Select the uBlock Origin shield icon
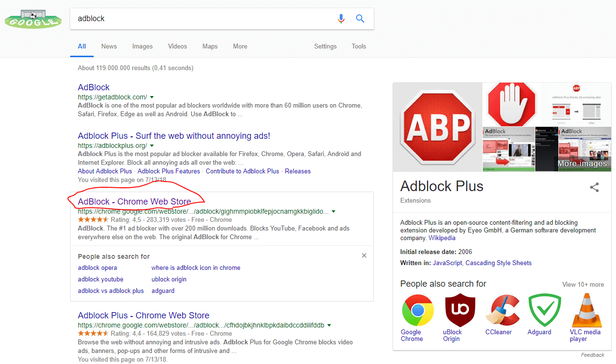The image size is (616, 364). (x=460, y=311)
